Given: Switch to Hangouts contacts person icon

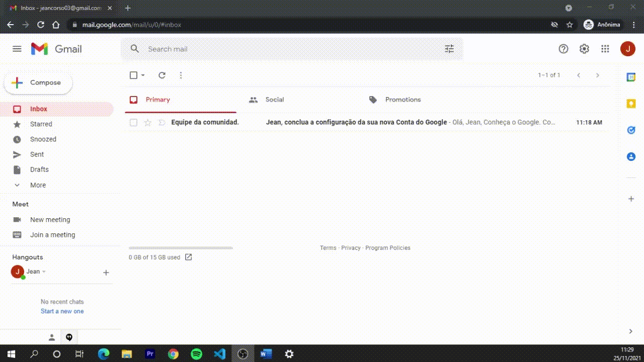Looking at the screenshot, I should tap(52, 337).
